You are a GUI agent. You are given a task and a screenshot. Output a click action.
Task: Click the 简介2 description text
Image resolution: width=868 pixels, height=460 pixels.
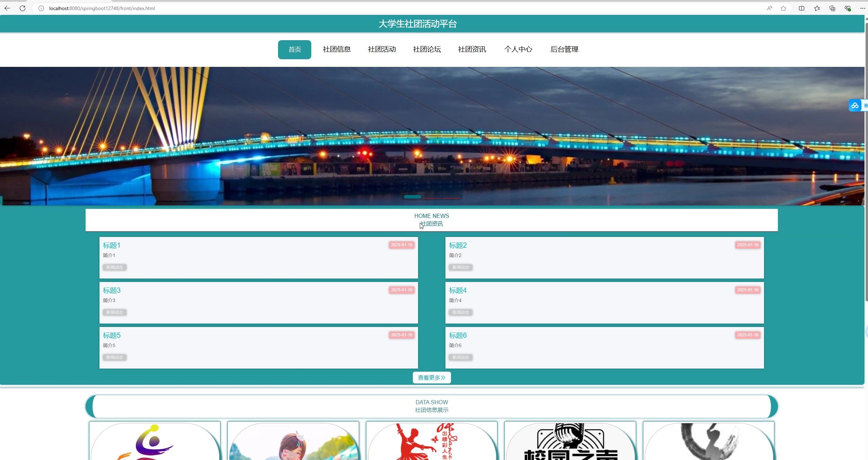pyautogui.click(x=455, y=256)
